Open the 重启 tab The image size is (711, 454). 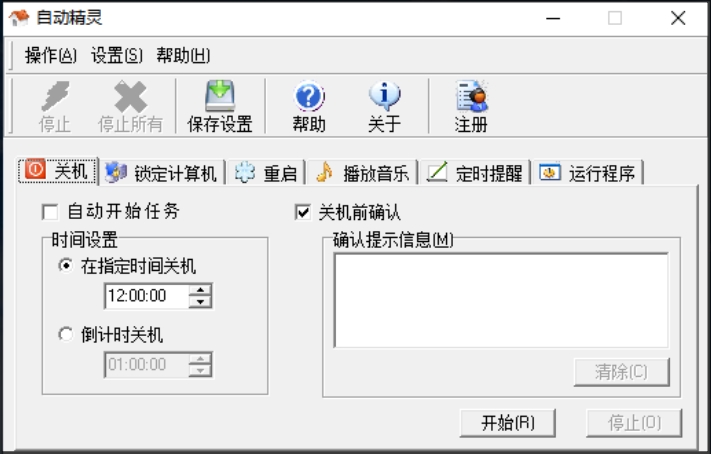point(266,173)
